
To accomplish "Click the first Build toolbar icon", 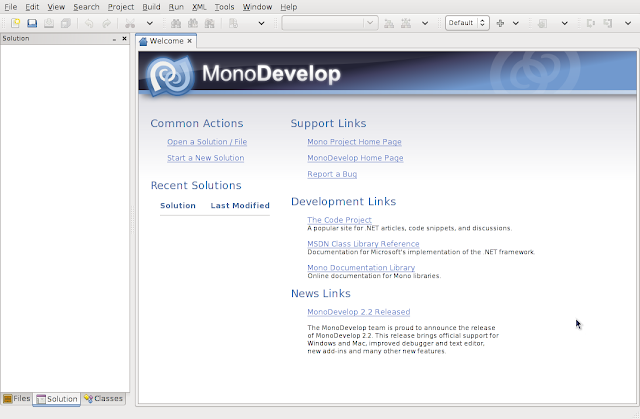I will click(389, 23).
